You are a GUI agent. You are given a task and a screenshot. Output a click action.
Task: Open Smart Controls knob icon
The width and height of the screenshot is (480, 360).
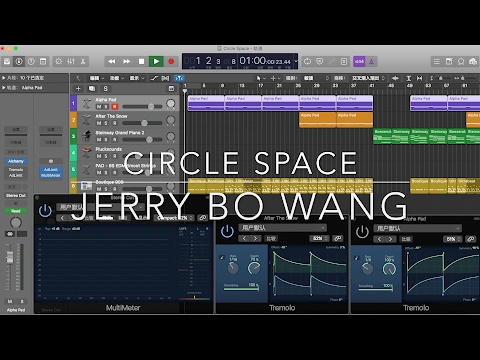click(x=59, y=61)
